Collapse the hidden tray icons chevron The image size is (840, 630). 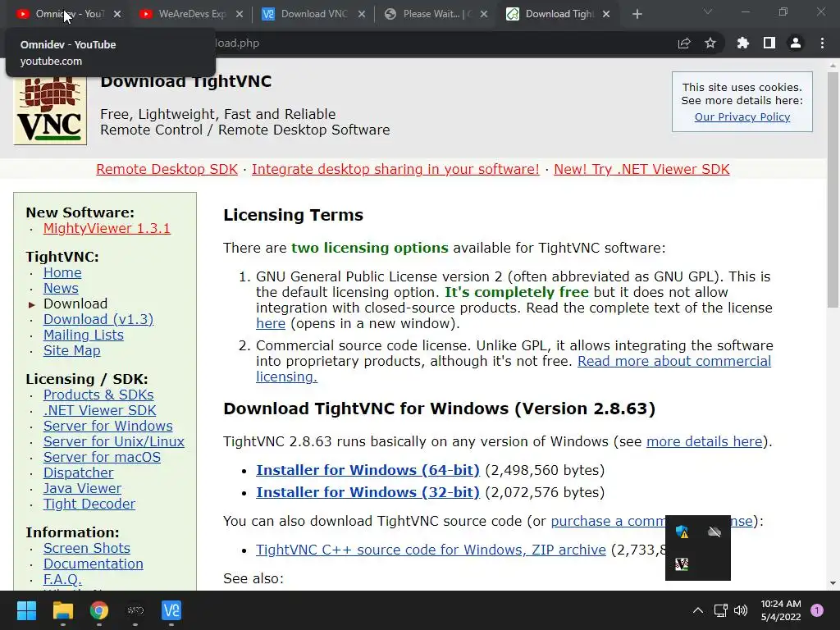(x=697, y=610)
